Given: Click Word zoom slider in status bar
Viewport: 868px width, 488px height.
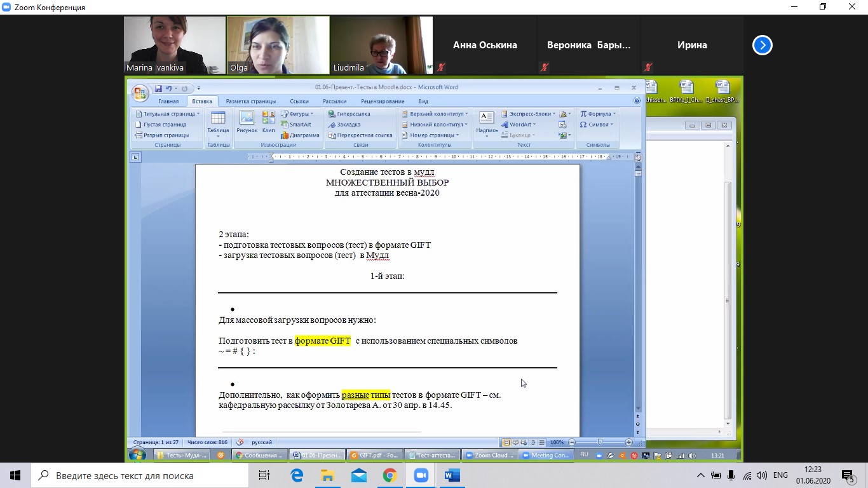Looking at the screenshot, I should [600, 442].
